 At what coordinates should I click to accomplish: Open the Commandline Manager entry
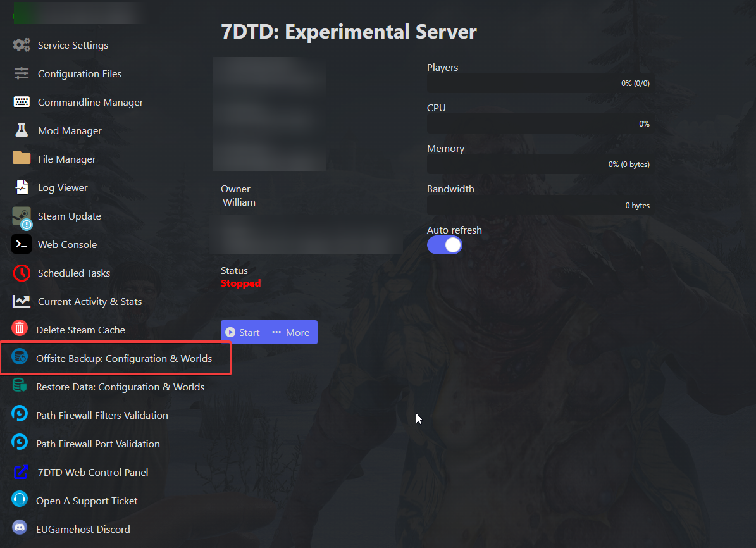pyautogui.click(x=90, y=103)
